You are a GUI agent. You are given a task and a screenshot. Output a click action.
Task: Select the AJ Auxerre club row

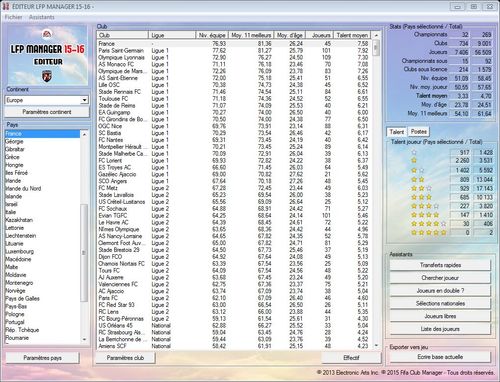234,277
